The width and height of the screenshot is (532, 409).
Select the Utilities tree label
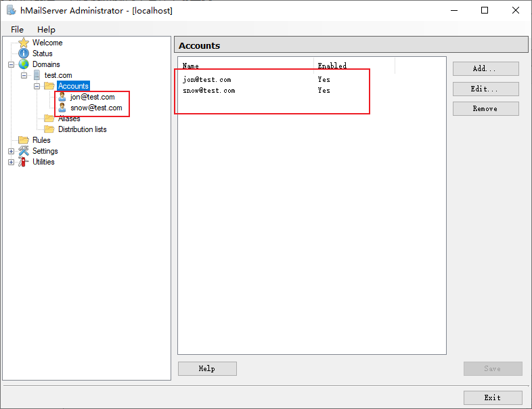pyautogui.click(x=43, y=162)
